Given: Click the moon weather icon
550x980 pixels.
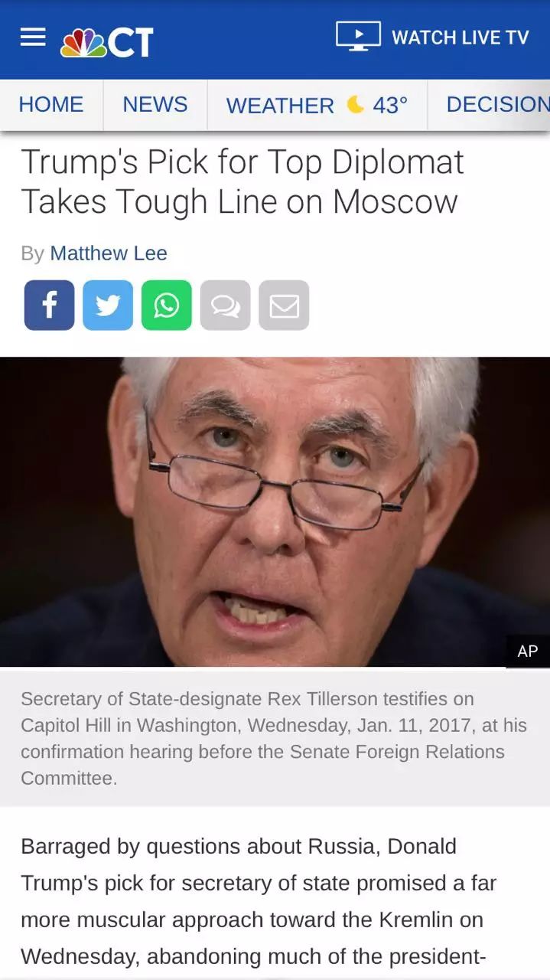Looking at the screenshot, I should [x=355, y=104].
